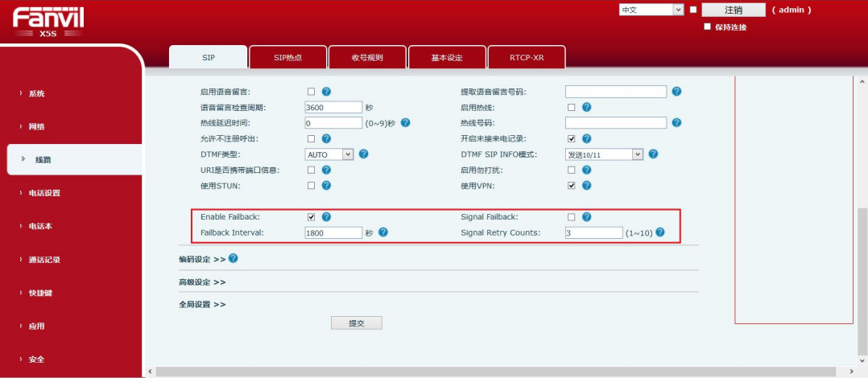Screen dimensions: 868x378
Task: Click help icon next to DTMF类型 dropdown
Action: (x=364, y=154)
